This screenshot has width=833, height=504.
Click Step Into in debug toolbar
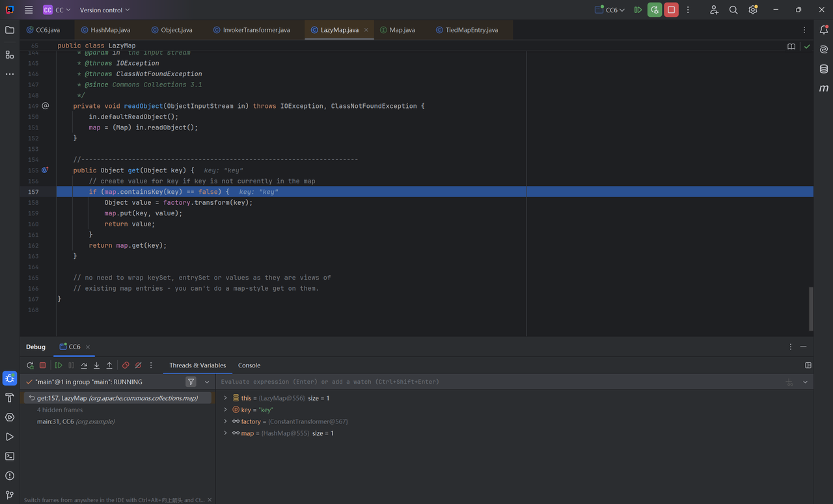[x=96, y=365]
